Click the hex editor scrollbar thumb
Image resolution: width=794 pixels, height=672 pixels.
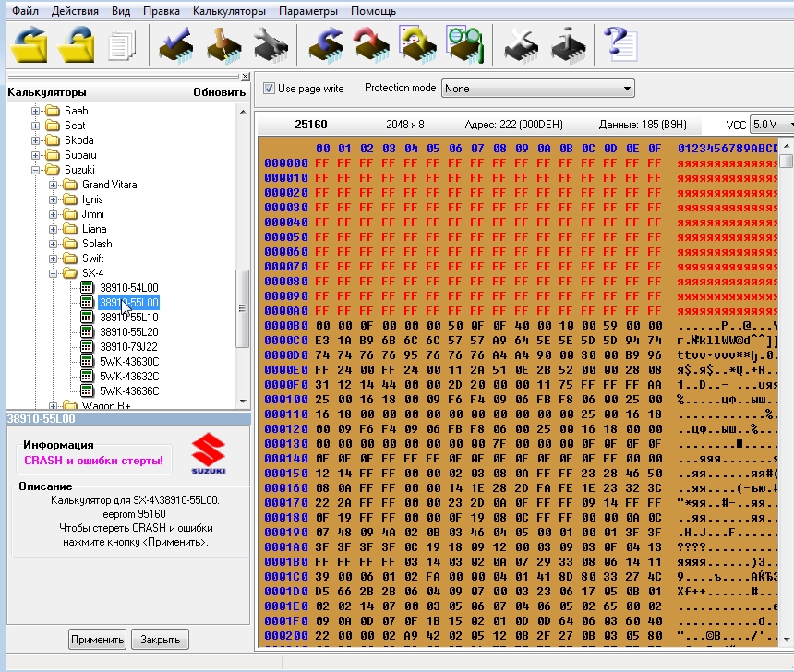(787, 161)
